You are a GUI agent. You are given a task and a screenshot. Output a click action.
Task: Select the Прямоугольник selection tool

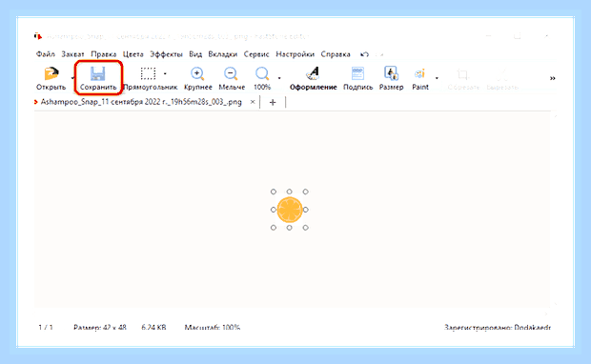(x=148, y=74)
